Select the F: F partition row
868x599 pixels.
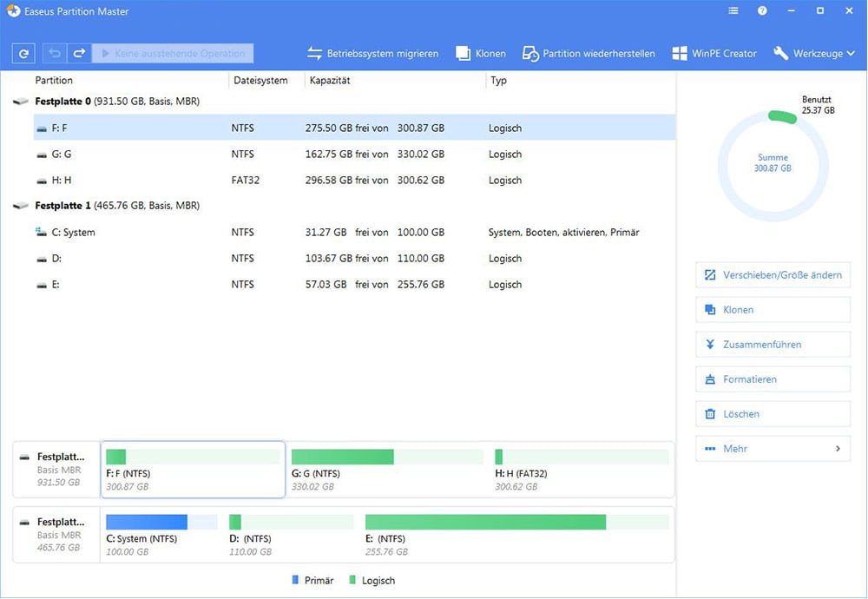354,128
